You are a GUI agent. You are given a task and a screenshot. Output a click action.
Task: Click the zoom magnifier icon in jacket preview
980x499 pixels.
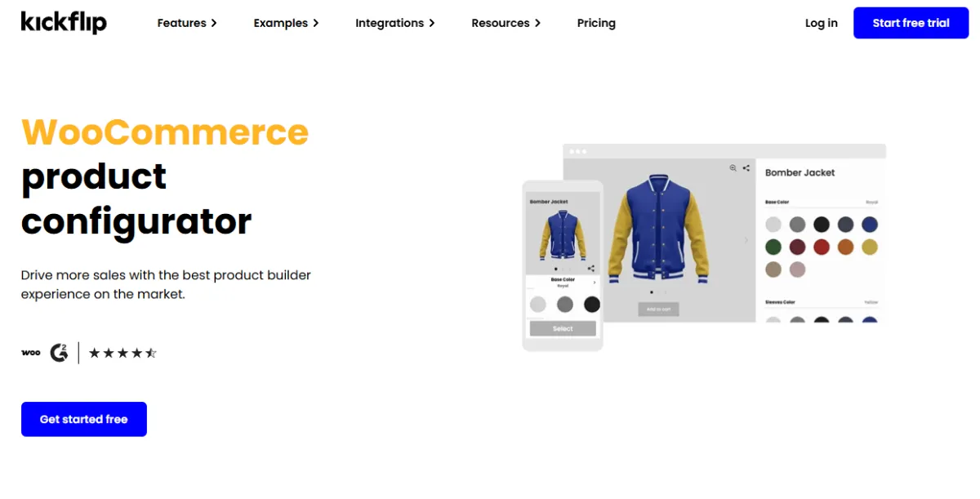733,168
